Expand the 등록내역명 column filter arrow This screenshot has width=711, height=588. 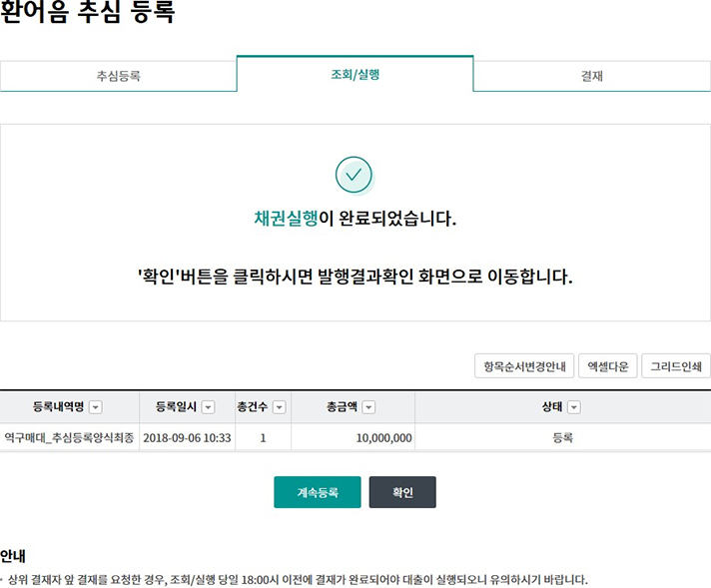pos(95,407)
